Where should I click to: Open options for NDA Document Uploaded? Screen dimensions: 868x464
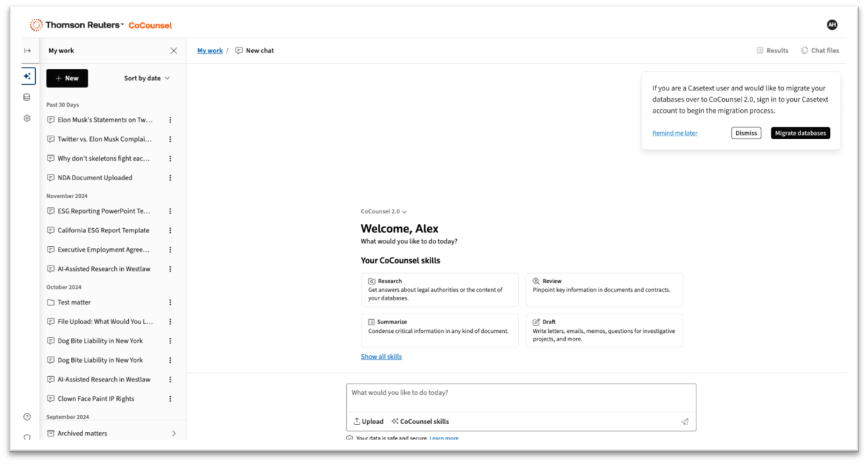pos(170,178)
